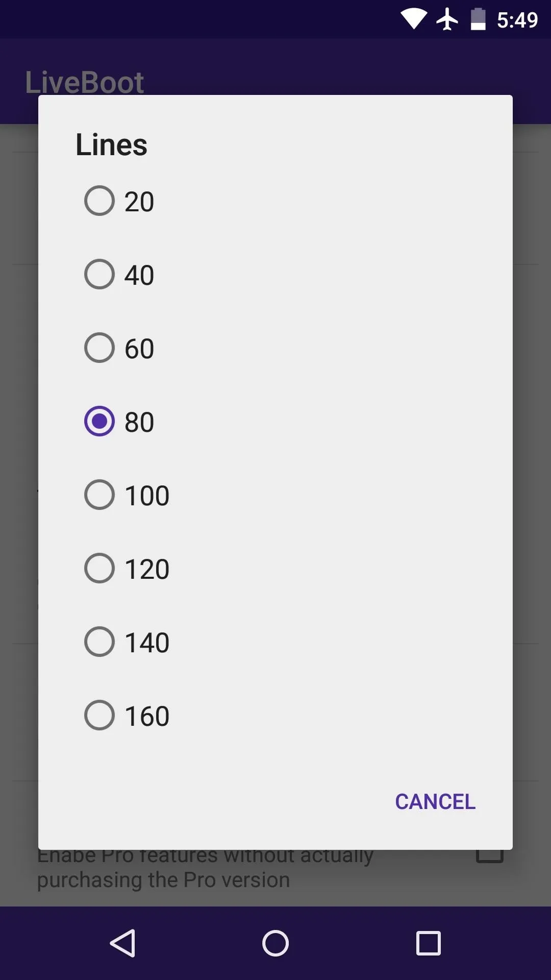Select the currently checked 80 option
551x980 pixels.
click(x=99, y=421)
